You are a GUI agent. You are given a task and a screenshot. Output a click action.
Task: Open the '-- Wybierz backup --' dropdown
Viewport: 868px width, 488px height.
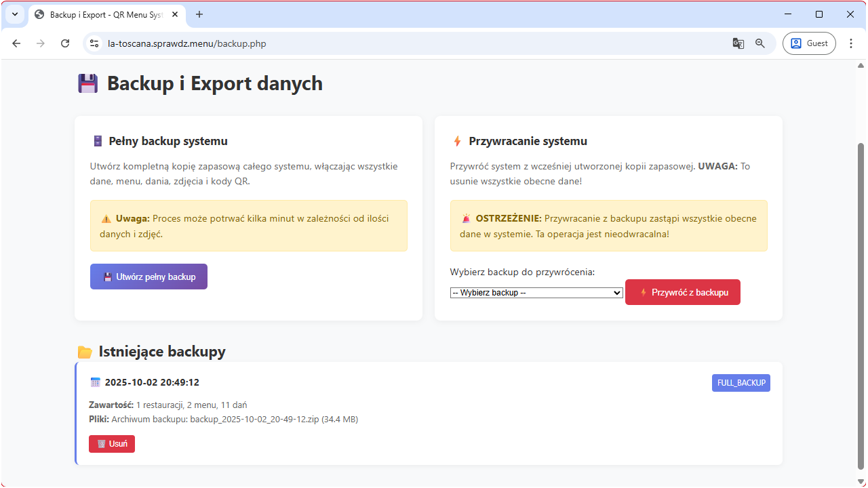pos(536,292)
